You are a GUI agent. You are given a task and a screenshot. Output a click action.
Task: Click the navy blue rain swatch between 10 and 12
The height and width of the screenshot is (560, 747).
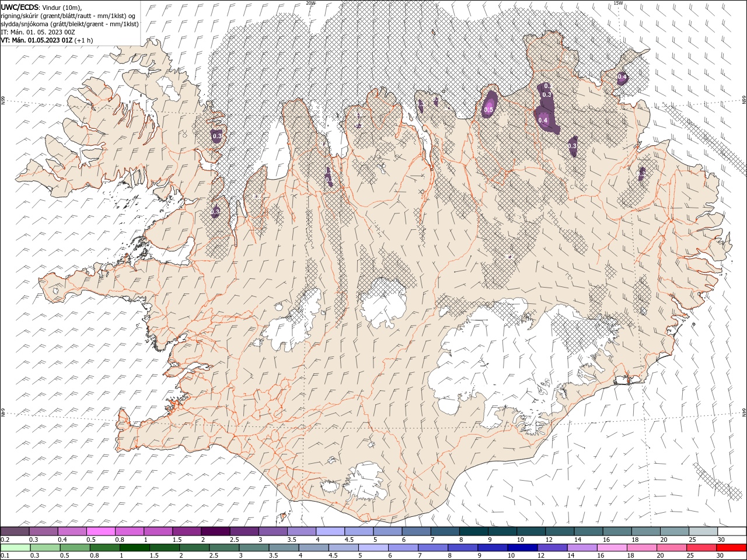(522, 548)
